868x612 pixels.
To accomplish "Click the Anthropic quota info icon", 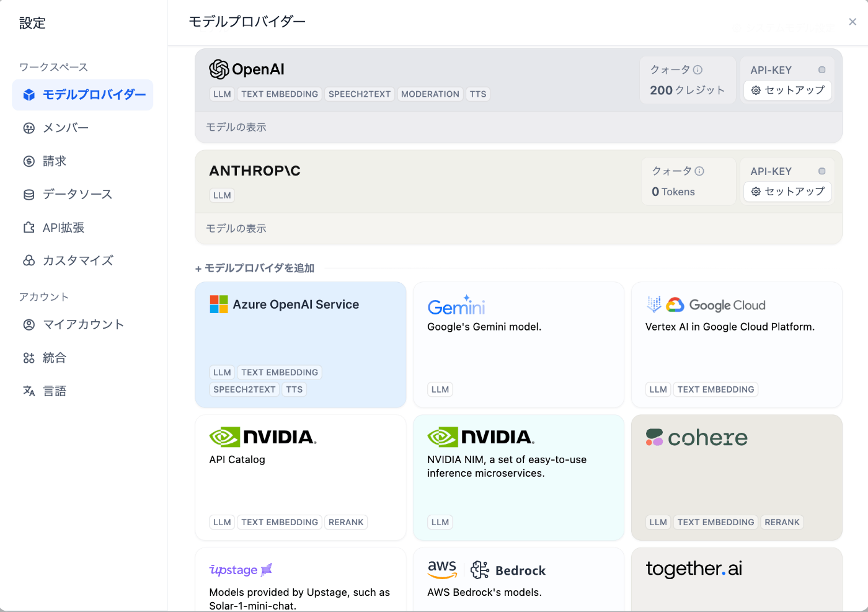I will coord(699,171).
